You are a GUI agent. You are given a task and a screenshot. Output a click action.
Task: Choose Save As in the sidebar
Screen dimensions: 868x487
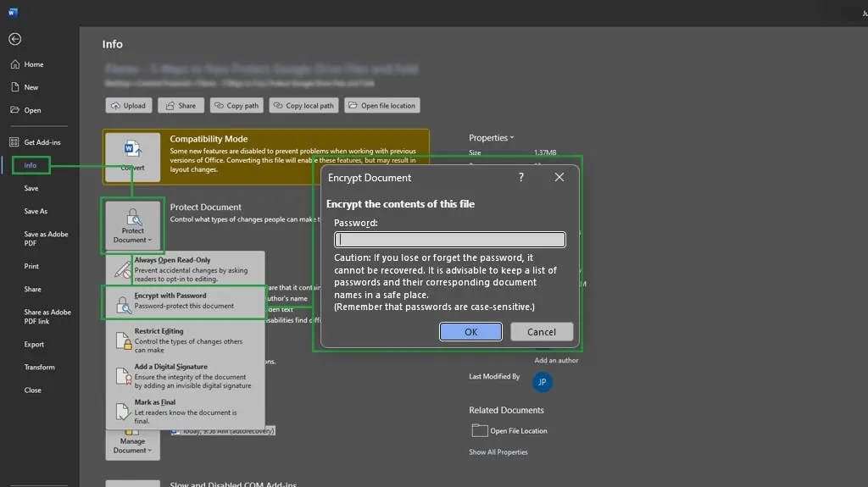tap(36, 212)
